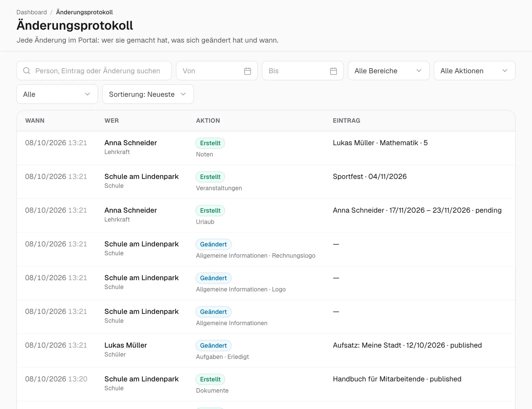Expand the Alle Aktionen dropdown
The width and height of the screenshot is (532, 409).
pos(474,71)
